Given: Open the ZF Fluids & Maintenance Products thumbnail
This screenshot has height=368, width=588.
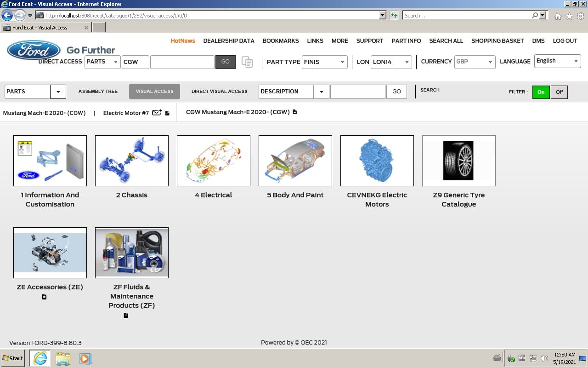Looking at the screenshot, I should [x=132, y=253].
